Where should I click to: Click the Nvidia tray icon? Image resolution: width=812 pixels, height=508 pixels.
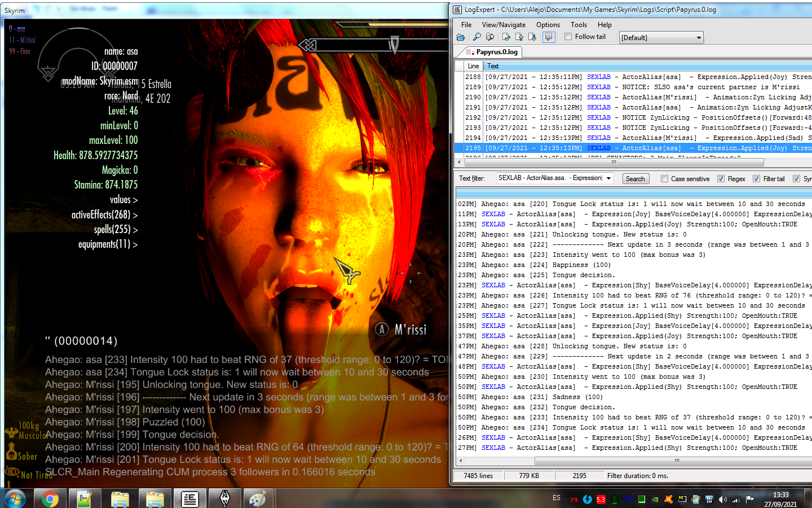(x=655, y=500)
